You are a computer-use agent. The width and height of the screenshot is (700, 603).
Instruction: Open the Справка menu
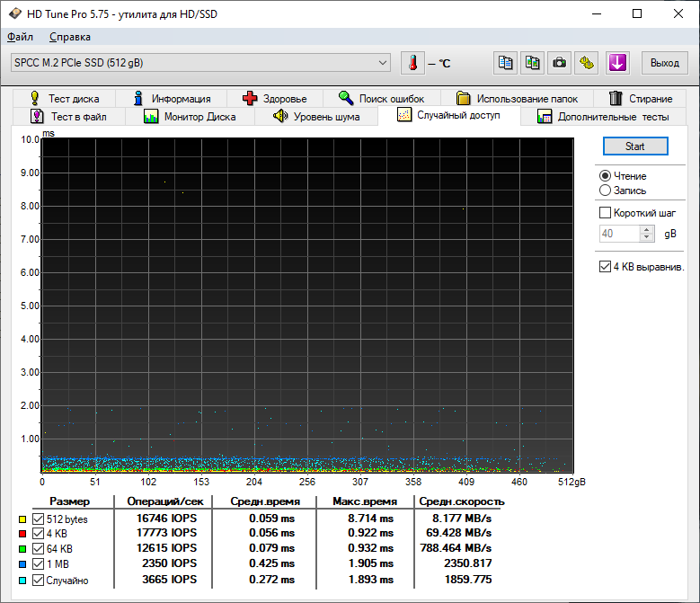click(69, 37)
